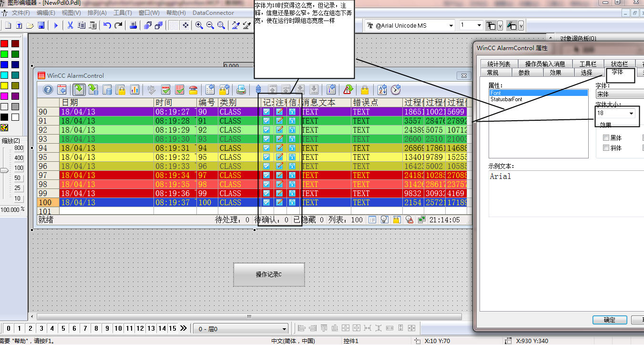Open the font size dropdown showing 1
This screenshot has height=345, width=644.
point(479,25)
